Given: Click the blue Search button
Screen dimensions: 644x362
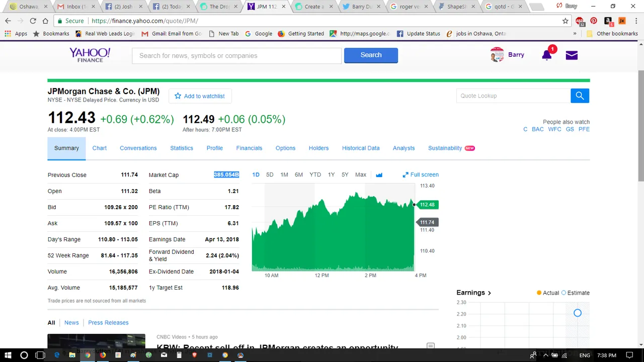Looking at the screenshot, I should [371, 55].
